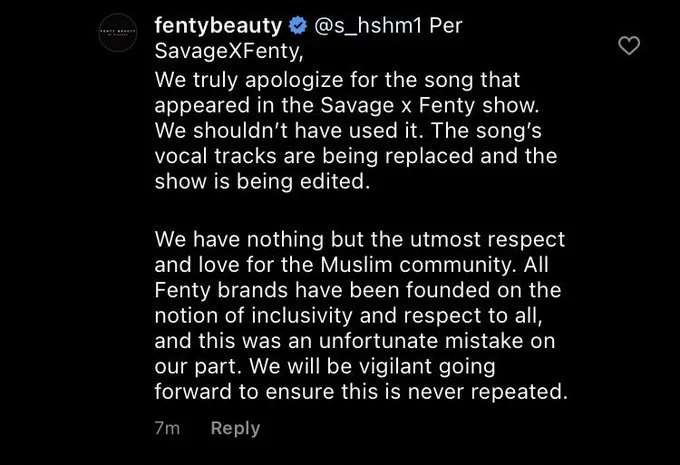Viewport: 680px width, 465px height.
Task: Click the 7m timestamp
Action: click(x=167, y=428)
